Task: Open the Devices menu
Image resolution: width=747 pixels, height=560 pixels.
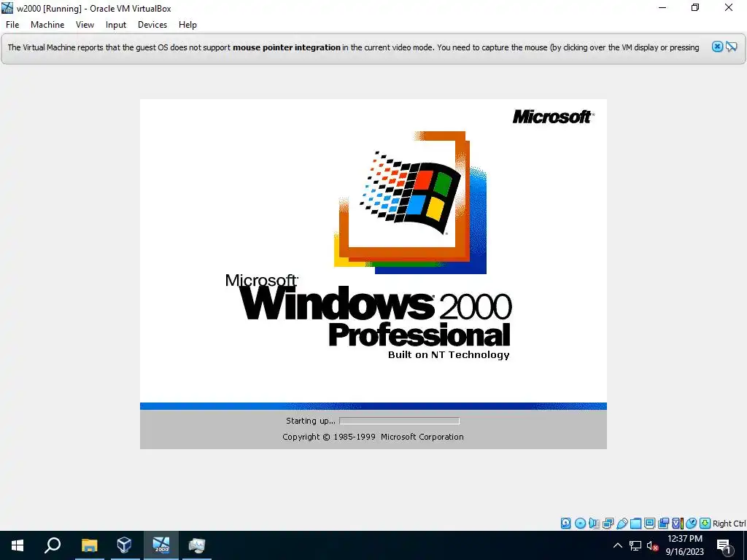Action: pos(152,25)
